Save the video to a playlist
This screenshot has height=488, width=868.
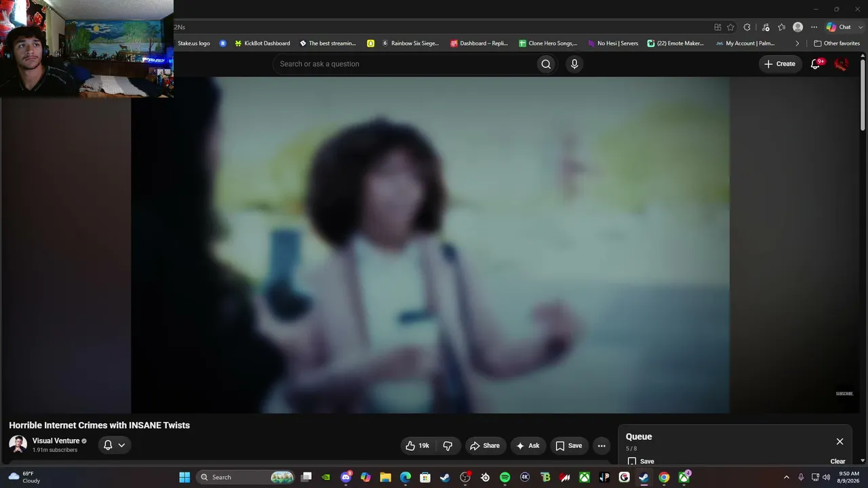tap(569, 445)
